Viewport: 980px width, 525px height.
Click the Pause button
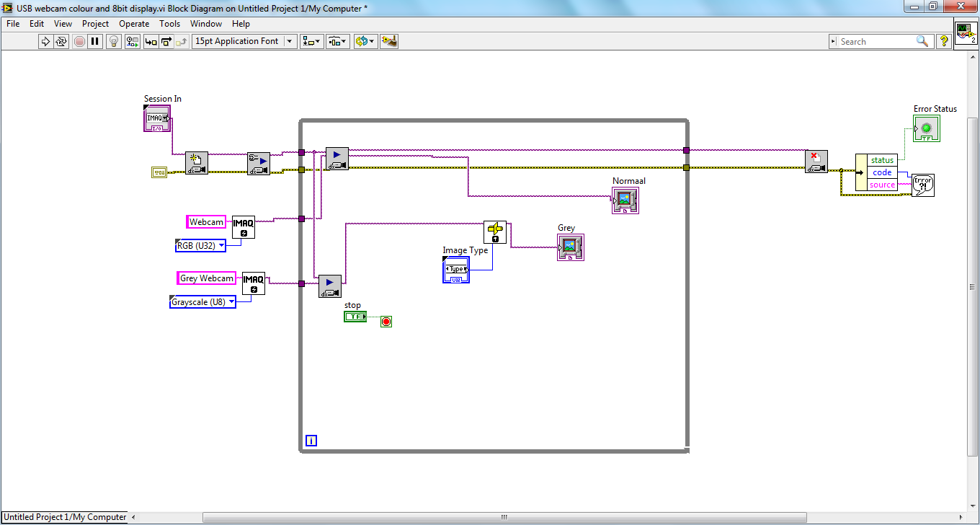pos(95,41)
